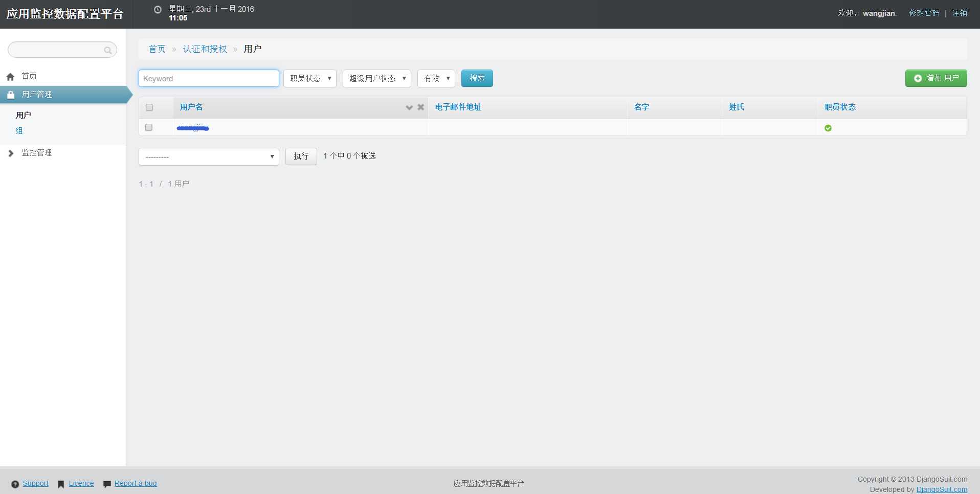This screenshot has height=494, width=980.
Task: Click the '1 - 1 / 1 用户' pagination text
Action: coord(164,184)
